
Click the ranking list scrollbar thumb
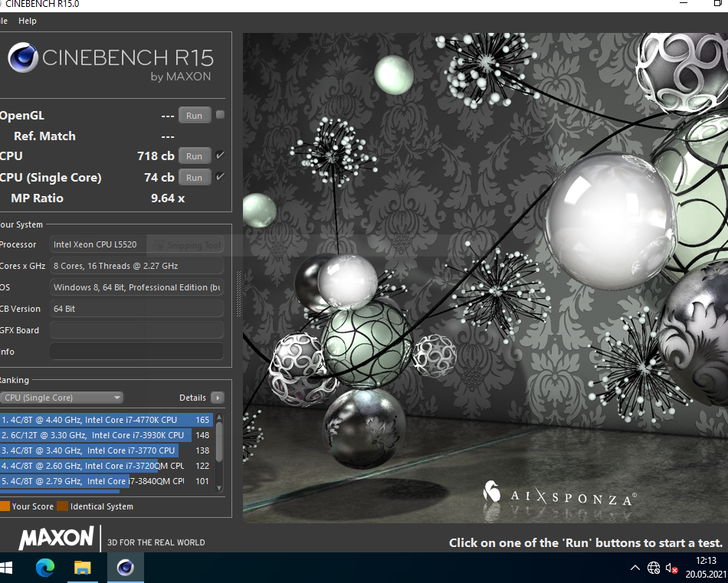click(220, 441)
